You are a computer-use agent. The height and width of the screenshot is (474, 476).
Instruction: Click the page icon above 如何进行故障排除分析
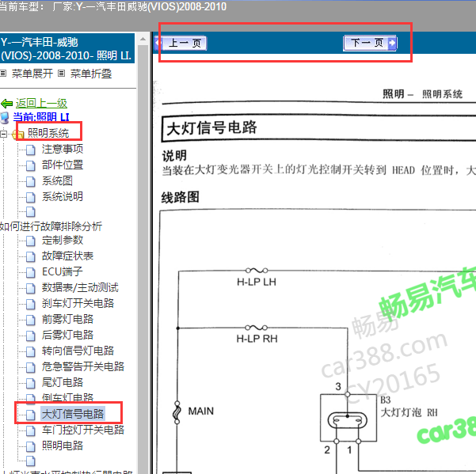(x=30, y=211)
